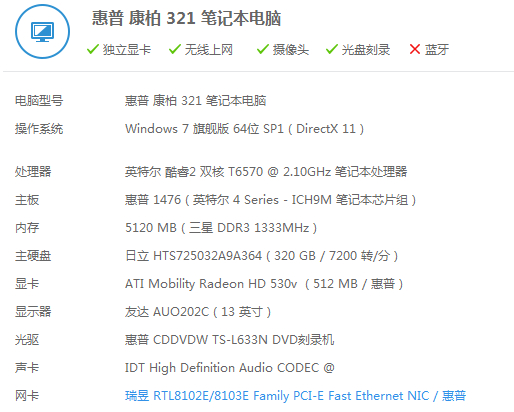Select the 蓝牙 feature label
Screen dimensions: 514x412
click(437, 50)
